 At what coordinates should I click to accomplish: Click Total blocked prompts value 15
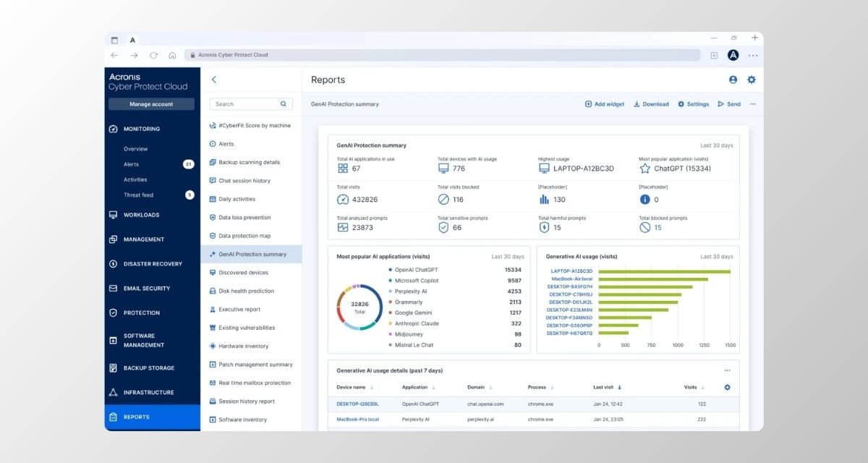click(x=658, y=227)
